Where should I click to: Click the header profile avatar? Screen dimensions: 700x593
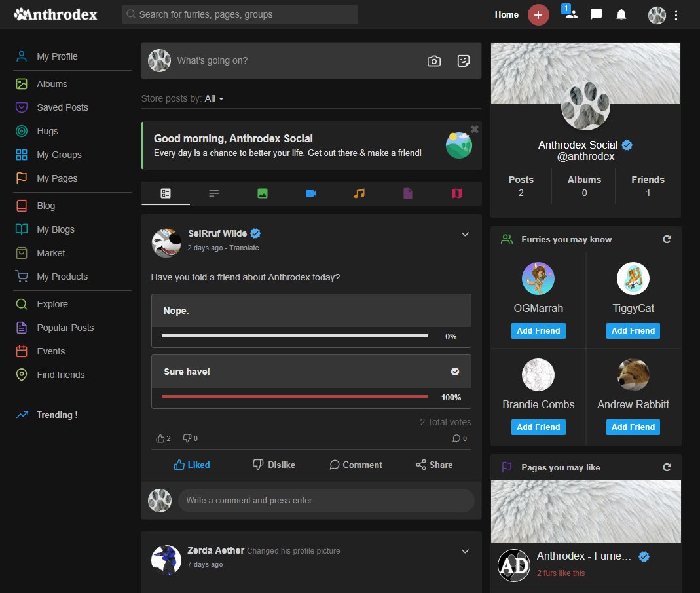[x=657, y=15]
